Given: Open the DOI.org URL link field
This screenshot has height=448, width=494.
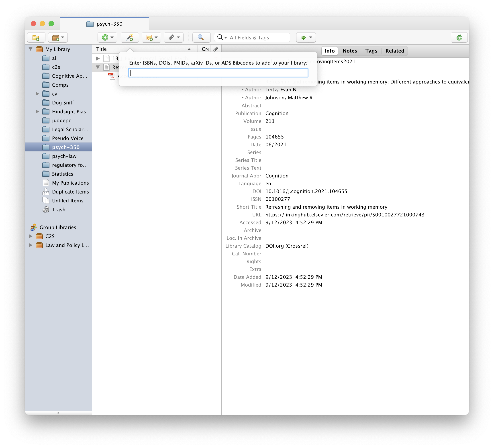Looking at the screenshot, I should click(x=345, y=215).
